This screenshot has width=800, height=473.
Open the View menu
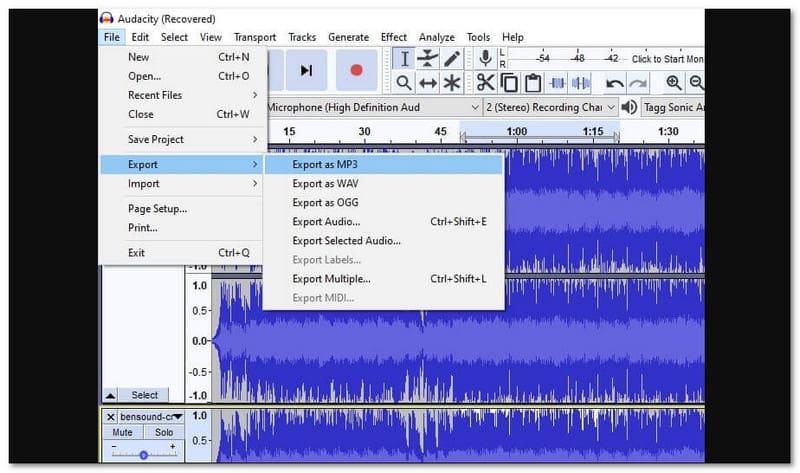(211, 37)
